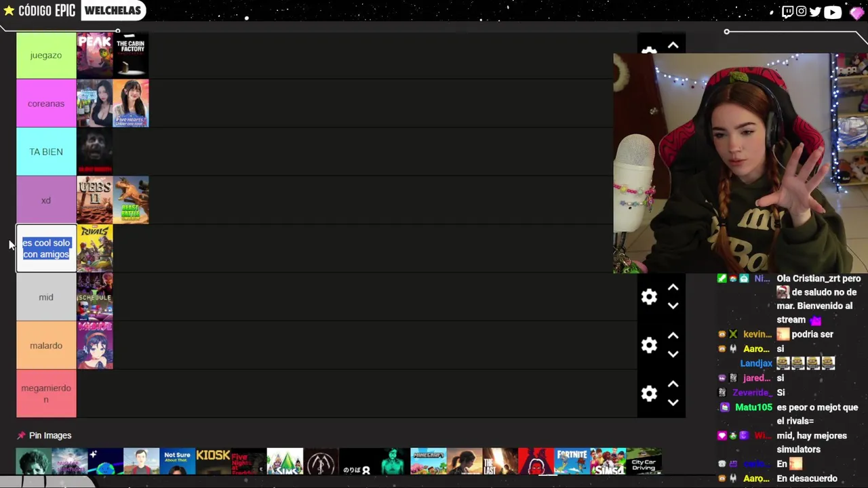868x488 pixels.
Task: Move the mid tier row up
Action: (x=673, y=288)
